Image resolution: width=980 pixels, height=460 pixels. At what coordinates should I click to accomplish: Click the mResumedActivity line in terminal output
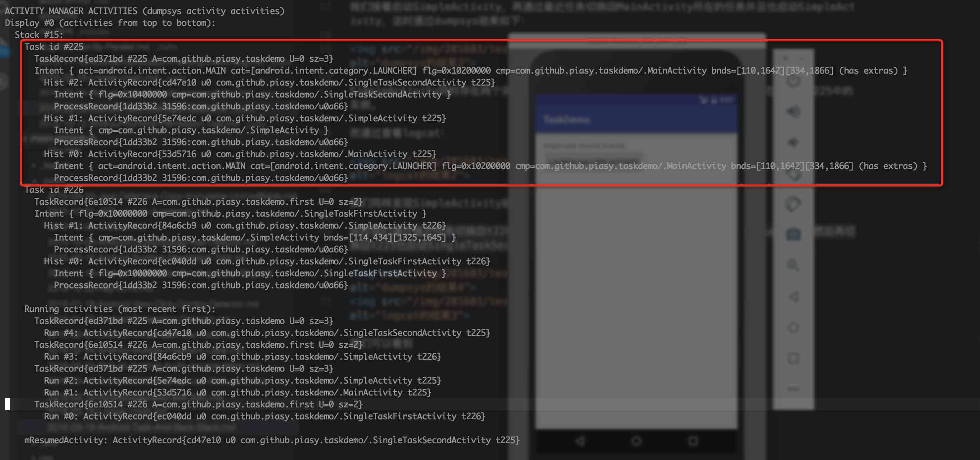click(x=272, y=440)
